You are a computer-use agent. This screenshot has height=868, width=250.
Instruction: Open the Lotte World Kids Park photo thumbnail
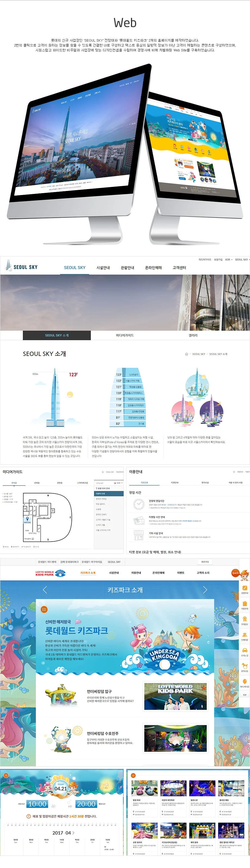click(175, 696)
